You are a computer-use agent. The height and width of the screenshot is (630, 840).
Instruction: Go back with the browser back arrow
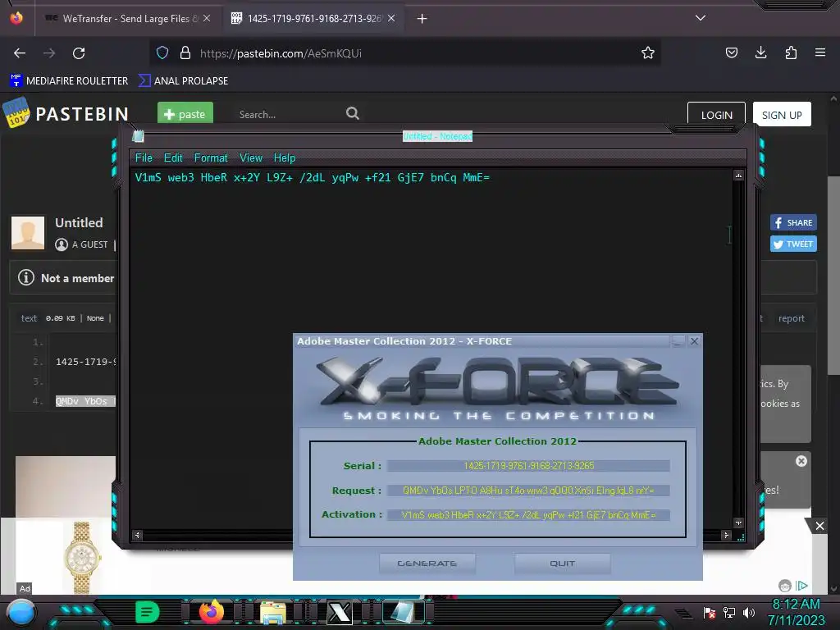20,53
